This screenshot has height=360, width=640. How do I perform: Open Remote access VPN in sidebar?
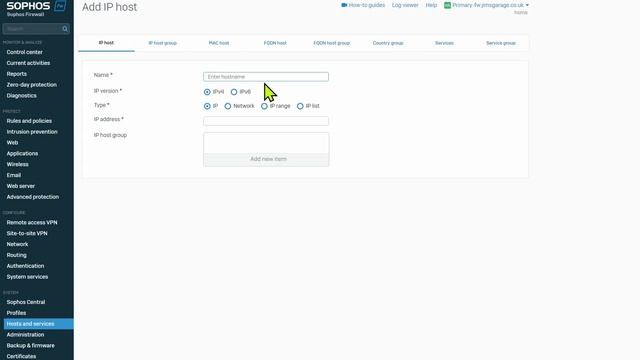click(32, 222)
